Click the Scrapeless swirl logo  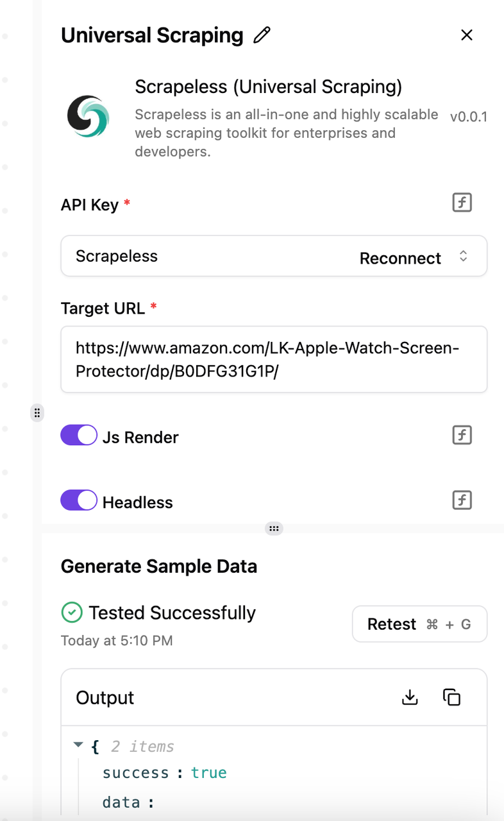pos(88,117)
